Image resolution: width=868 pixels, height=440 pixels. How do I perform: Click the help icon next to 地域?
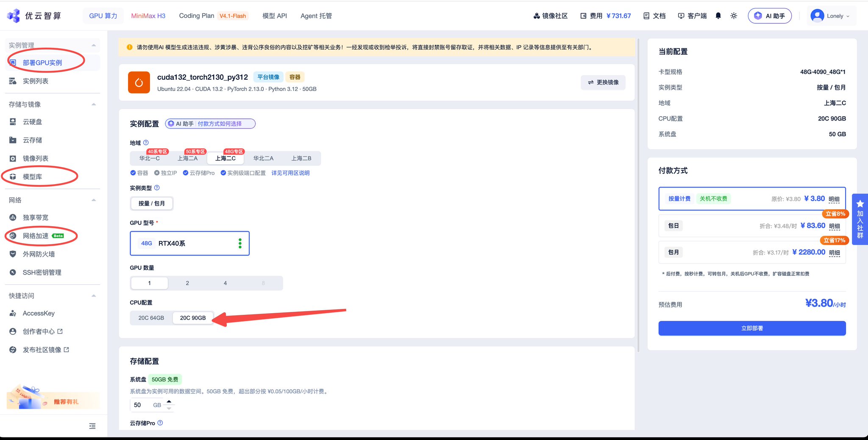146,143
